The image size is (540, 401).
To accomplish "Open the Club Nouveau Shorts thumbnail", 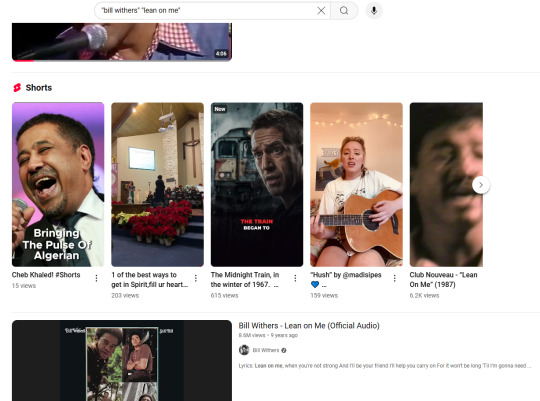I will pyautogui.click(x=446, y=184).
